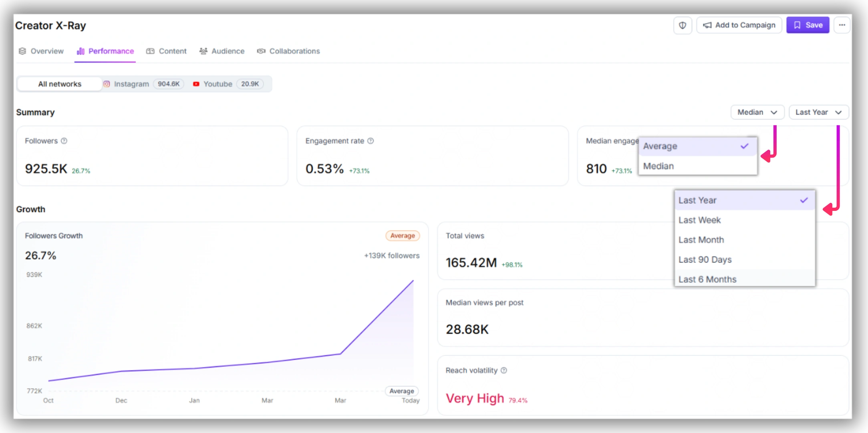Click the Audience people icon
Image resolution: width=868 pixels, height=433 pixels.
pyautogui.click(x=203, y=51)
